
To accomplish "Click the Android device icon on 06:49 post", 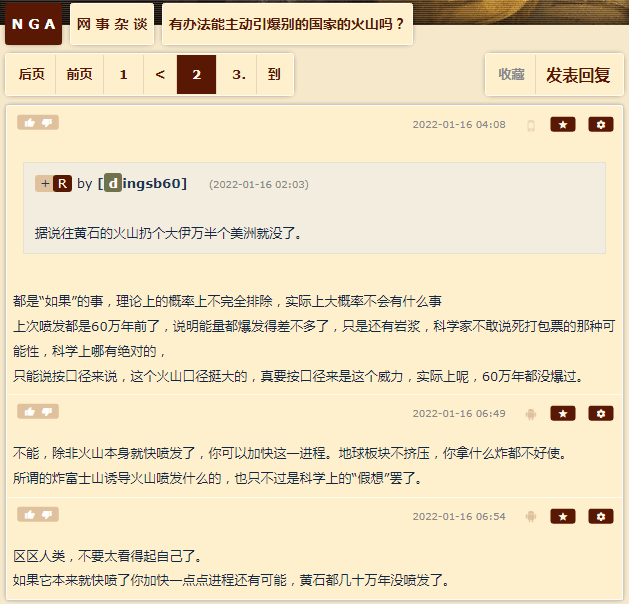I will [531, 414].
